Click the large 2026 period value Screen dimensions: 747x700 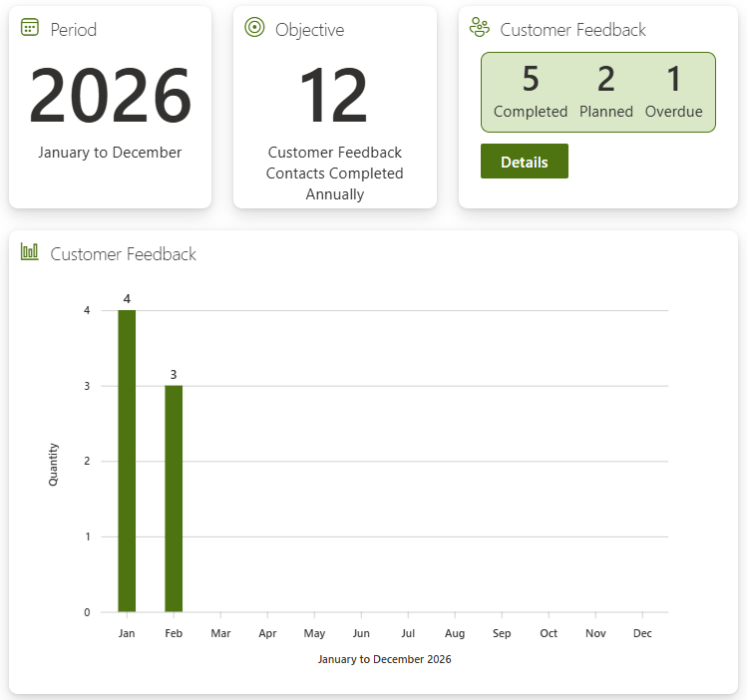pyautogui.click(x=110, y=97)
